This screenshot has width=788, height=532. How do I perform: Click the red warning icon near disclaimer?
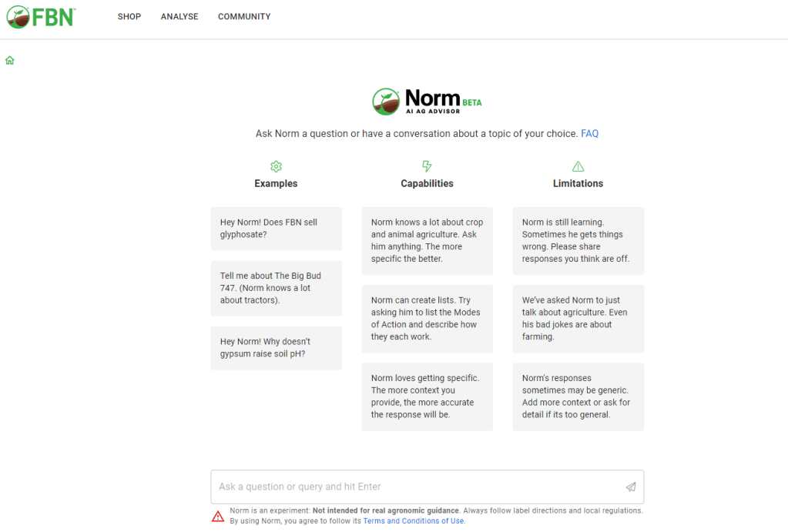pos(218,516)
